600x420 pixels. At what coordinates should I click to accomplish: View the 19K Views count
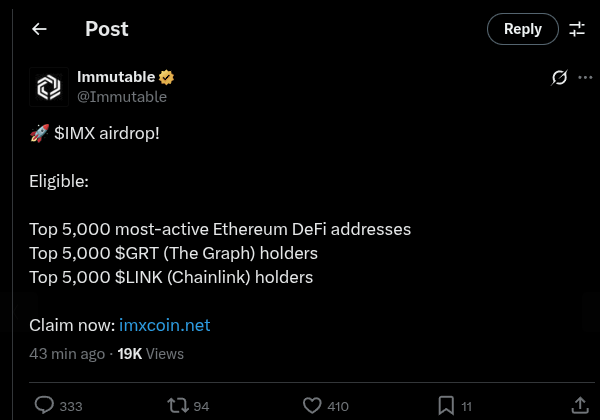pyautogui.click(x=150, y=353)
